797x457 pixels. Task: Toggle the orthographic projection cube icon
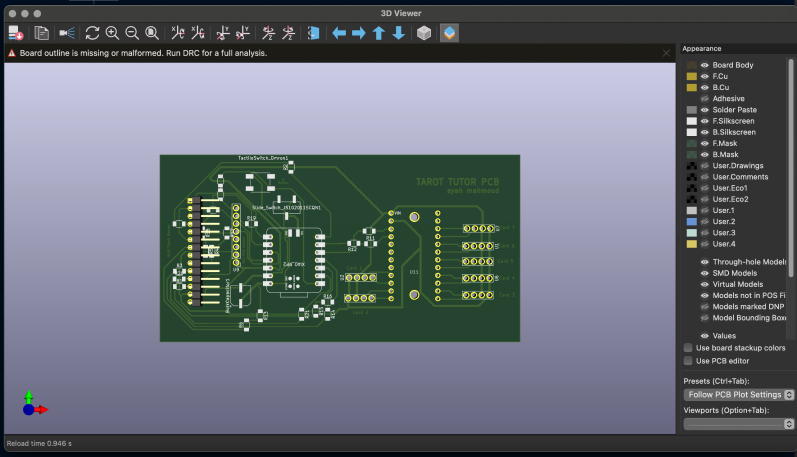point(424,33)
